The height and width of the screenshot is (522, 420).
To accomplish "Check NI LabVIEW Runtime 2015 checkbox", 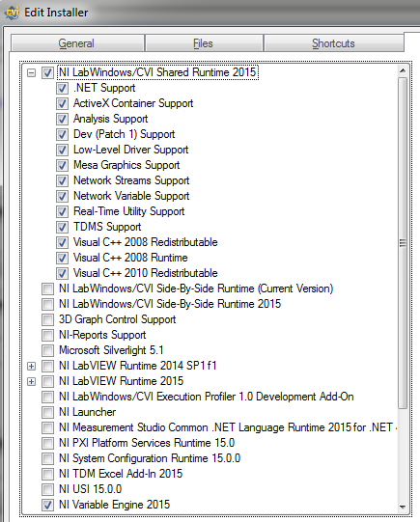I will tap(47, 381).
